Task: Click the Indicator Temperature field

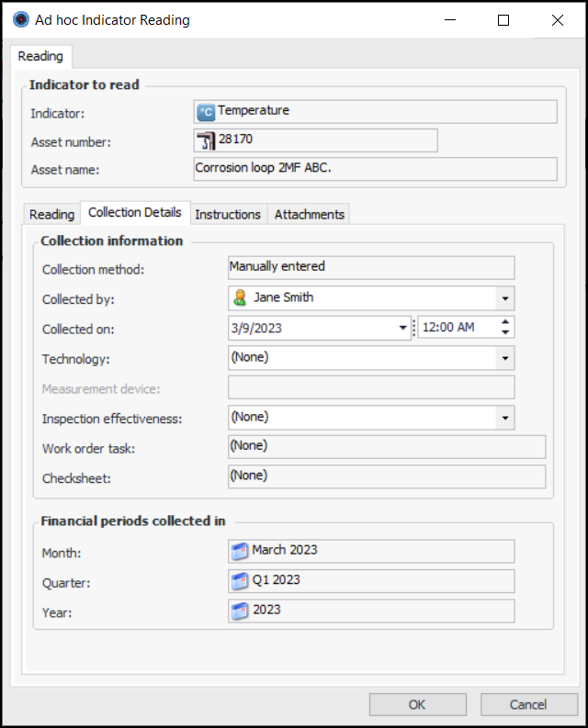Action: pyautogui.click(x=375, y=112)
